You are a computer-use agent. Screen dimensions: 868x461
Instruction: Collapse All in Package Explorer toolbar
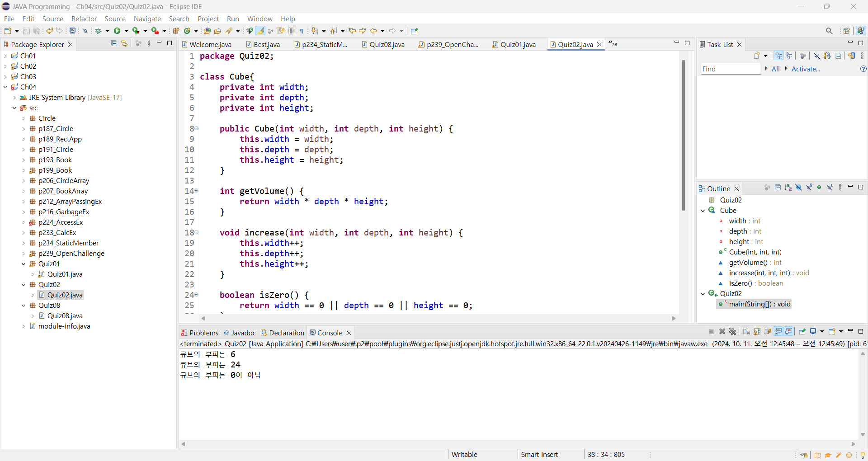pyautogui.click(x=114, y=43)
